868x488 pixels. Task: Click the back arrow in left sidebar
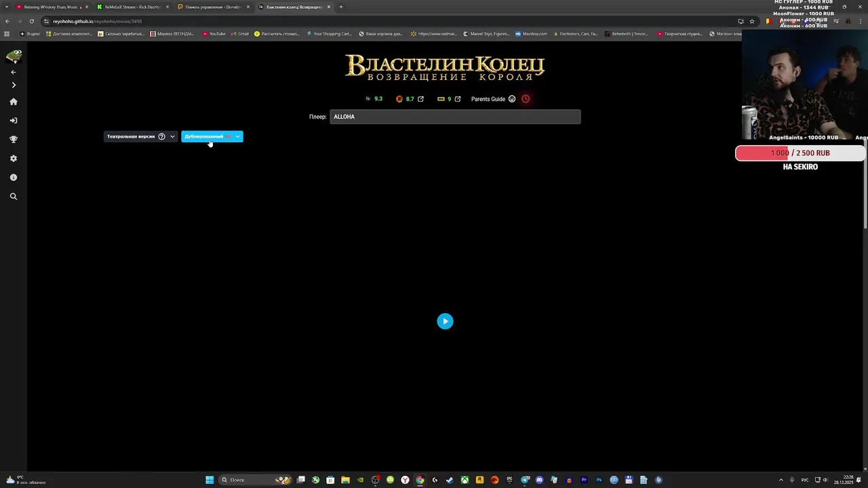[x=13, y=72]
